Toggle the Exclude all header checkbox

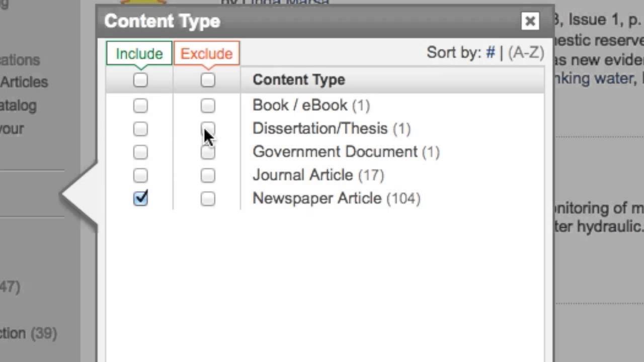point(208,80)
